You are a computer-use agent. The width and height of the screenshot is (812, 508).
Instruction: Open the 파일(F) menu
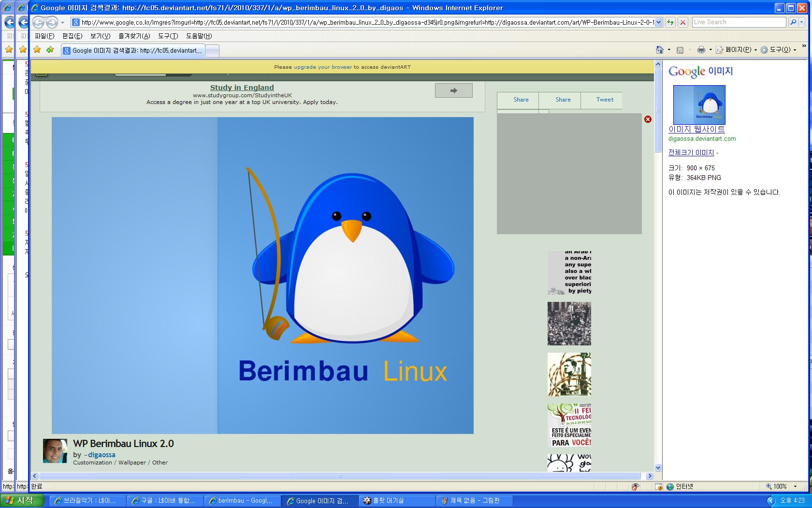click(44, 36)
